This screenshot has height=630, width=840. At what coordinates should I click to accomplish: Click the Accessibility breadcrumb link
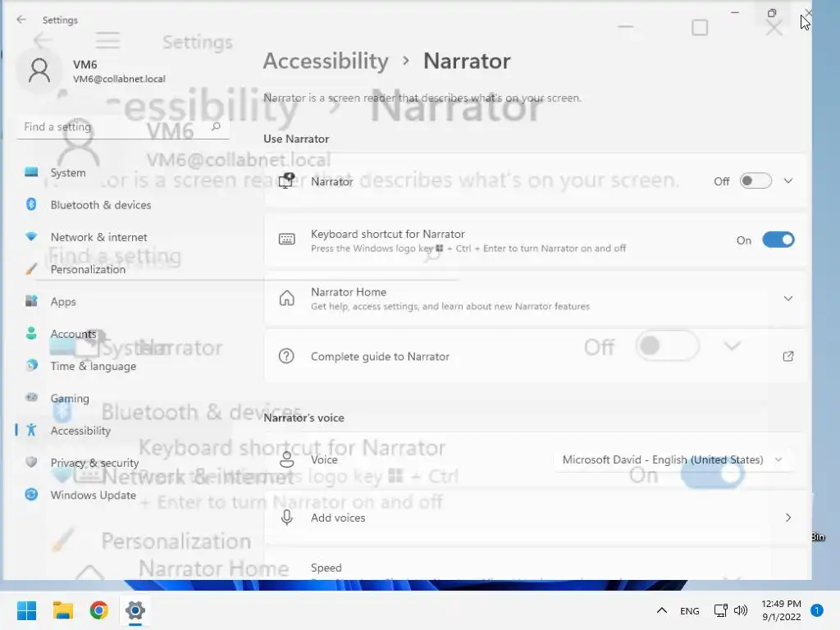point(326,61)
